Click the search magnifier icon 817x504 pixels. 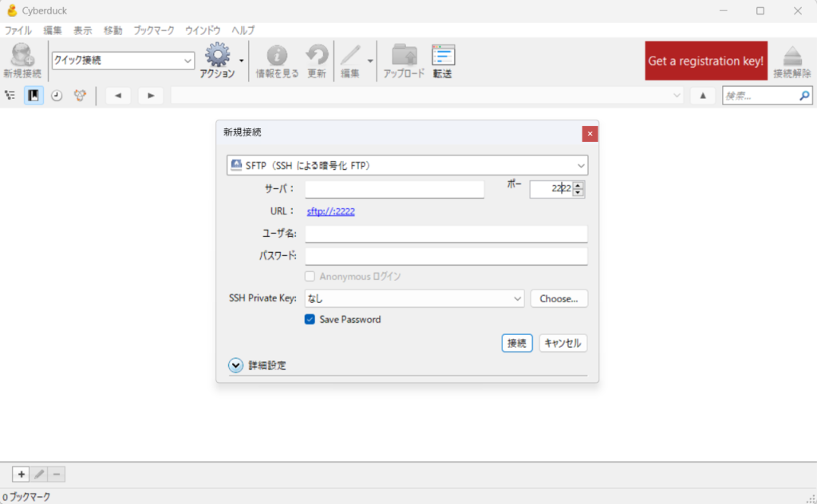point(804,95)
